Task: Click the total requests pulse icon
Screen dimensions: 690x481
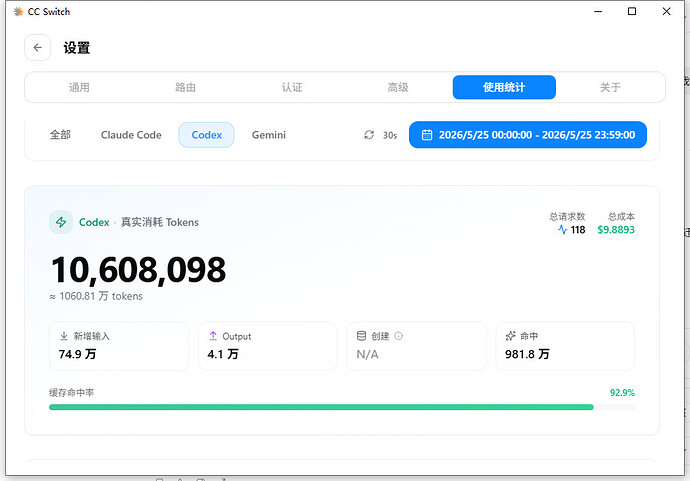Action: pos(562,230)
